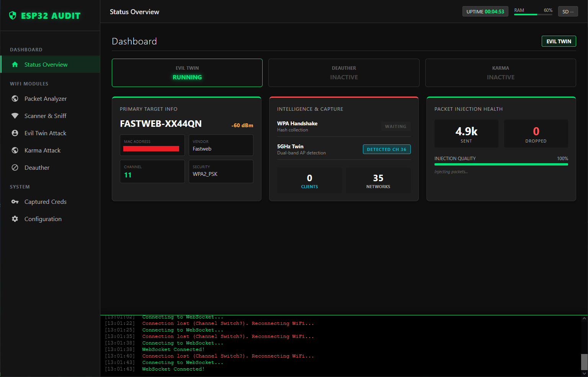Select Captured Creds under SYSTEM
Screen dimensions: 588x377
coord(45,202)
